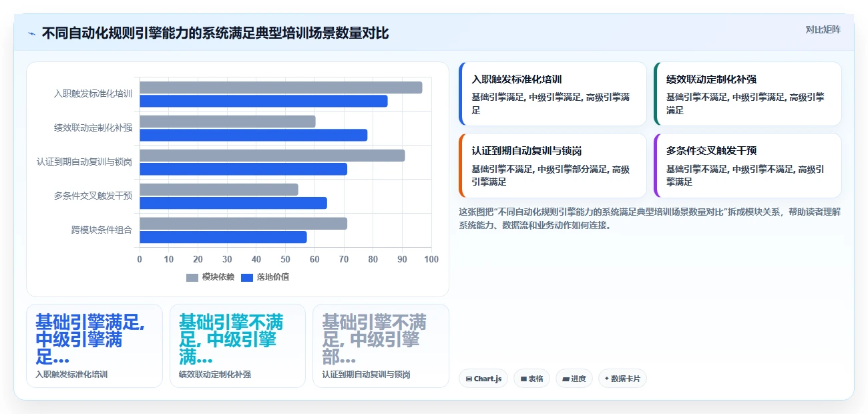Click the header lightning icon beside the title

[x=31, y=33]
